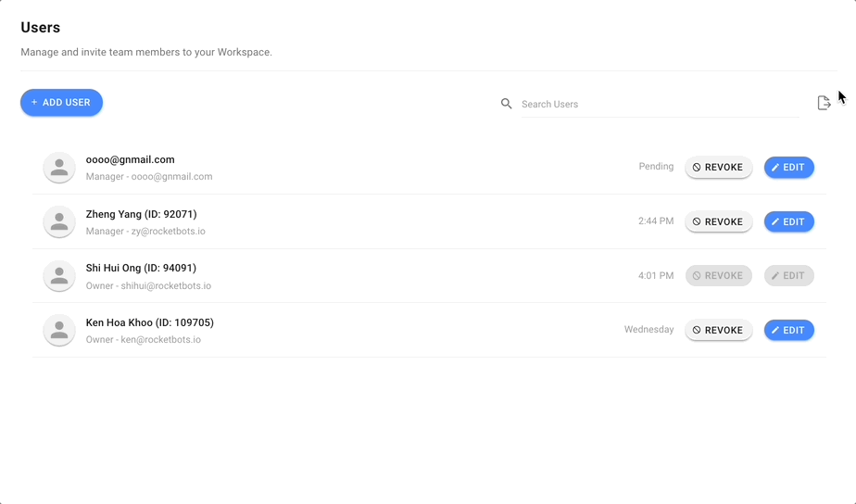Click plus icon in Add User button

point(34,102)
